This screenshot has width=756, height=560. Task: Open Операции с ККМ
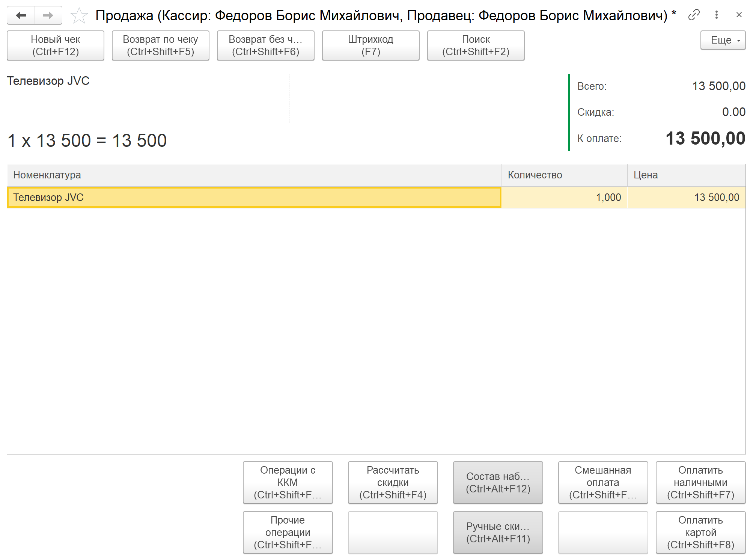tap(288, 482)
